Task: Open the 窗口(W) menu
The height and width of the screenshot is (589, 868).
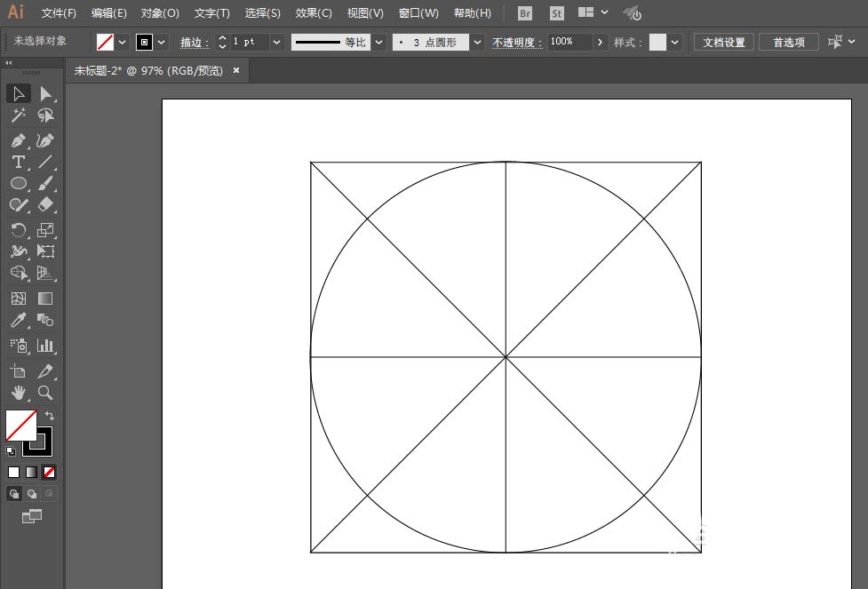Action: [x=418, y=12]
